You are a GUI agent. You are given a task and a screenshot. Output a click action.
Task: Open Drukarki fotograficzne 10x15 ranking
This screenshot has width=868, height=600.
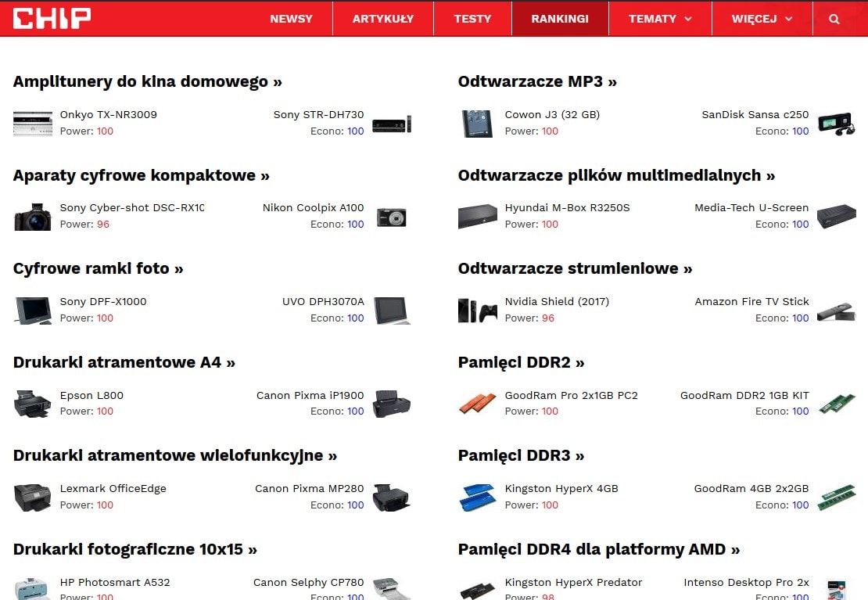coord(135,550)
